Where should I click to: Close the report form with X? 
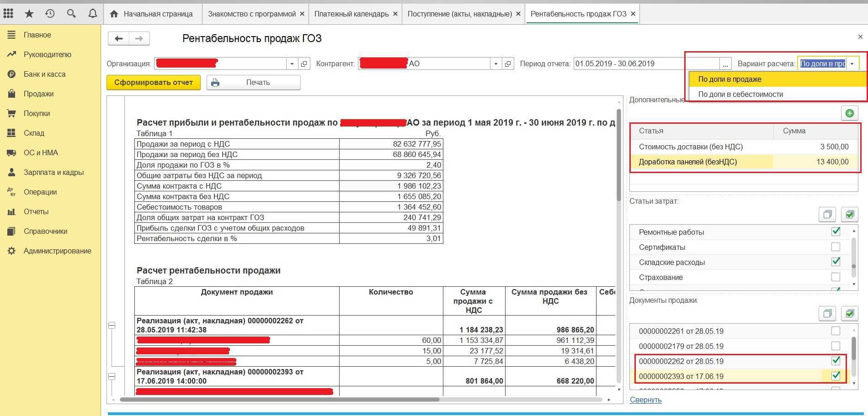click(x=860, y=37)
